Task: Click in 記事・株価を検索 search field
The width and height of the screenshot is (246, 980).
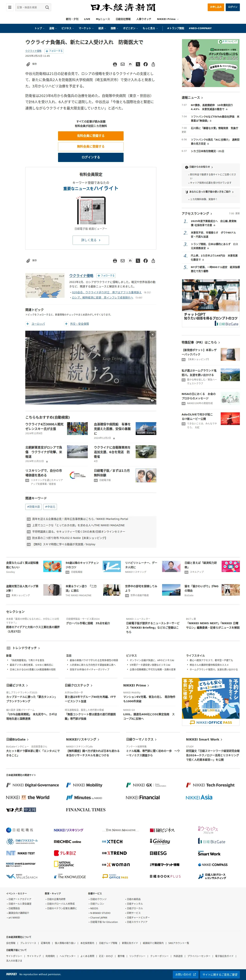Action: (x=30, y=7)
